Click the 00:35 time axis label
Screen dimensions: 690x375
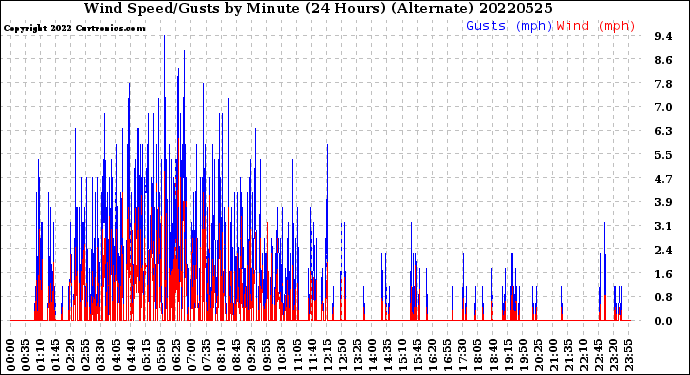[26, 355]
